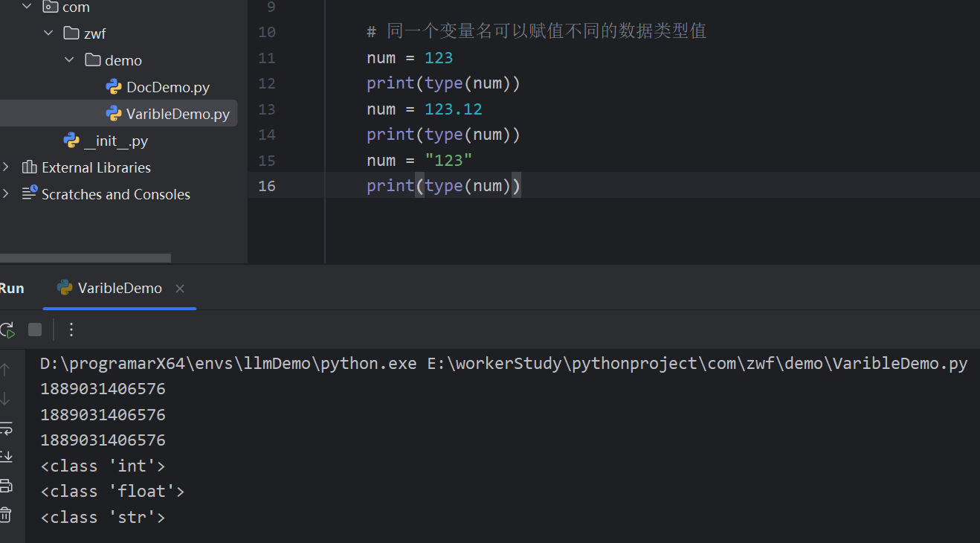Rerun the VaribleDemo script
980x543 pixels.
point(7,330)
